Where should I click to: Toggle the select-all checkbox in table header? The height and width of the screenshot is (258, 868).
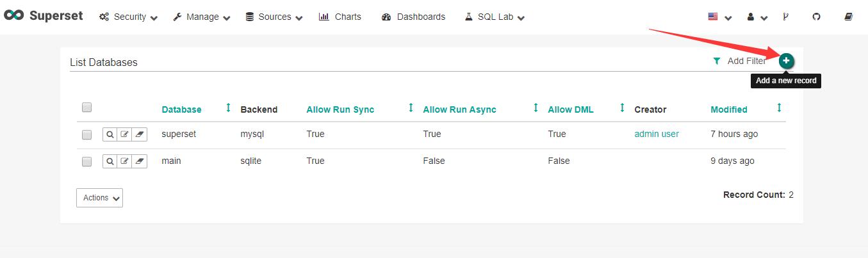coord(87,108)
